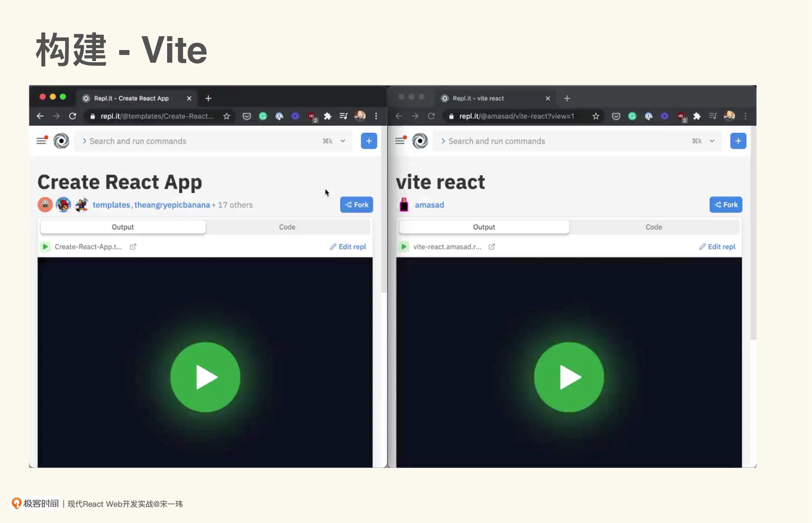This screenshot has height=523, width=812.
Task: Click blue plus new repl button, right window
Action: (738, 141)
